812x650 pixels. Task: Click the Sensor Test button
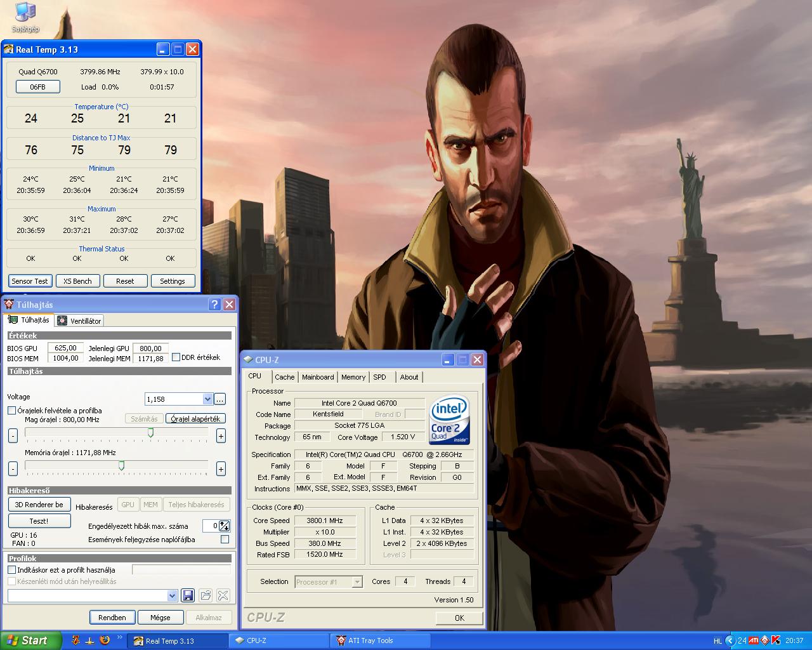[30, 281]
